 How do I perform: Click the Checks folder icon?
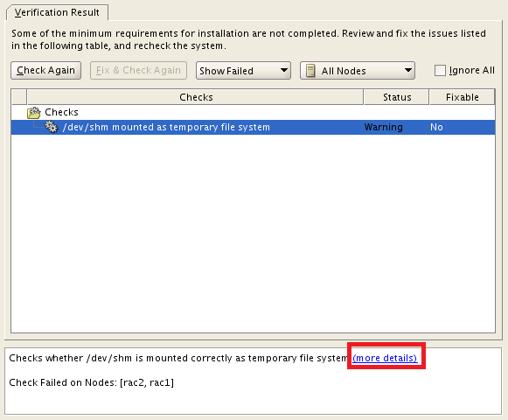[34, 112]
